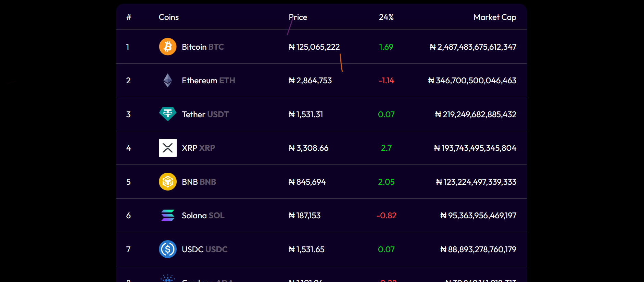
Task: Click BNB 24h change 2.05
Action: pos(386,182)
